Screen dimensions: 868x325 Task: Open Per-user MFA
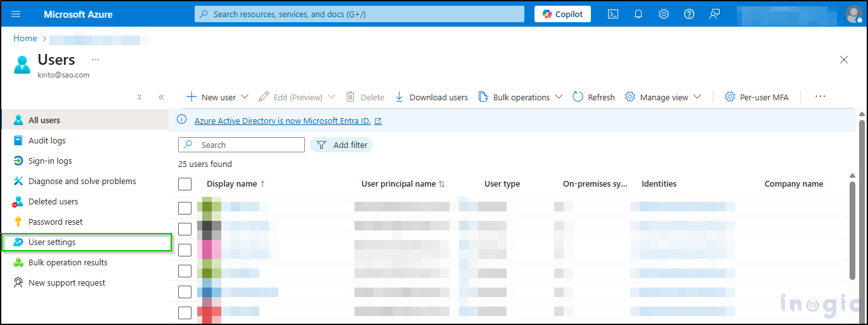click(x=756, y=97)
